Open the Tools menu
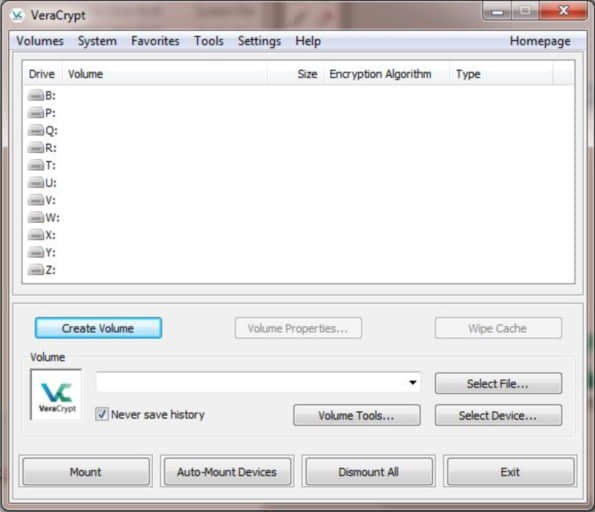Screen dimensions: 595x512 click(x=209, y=41)
